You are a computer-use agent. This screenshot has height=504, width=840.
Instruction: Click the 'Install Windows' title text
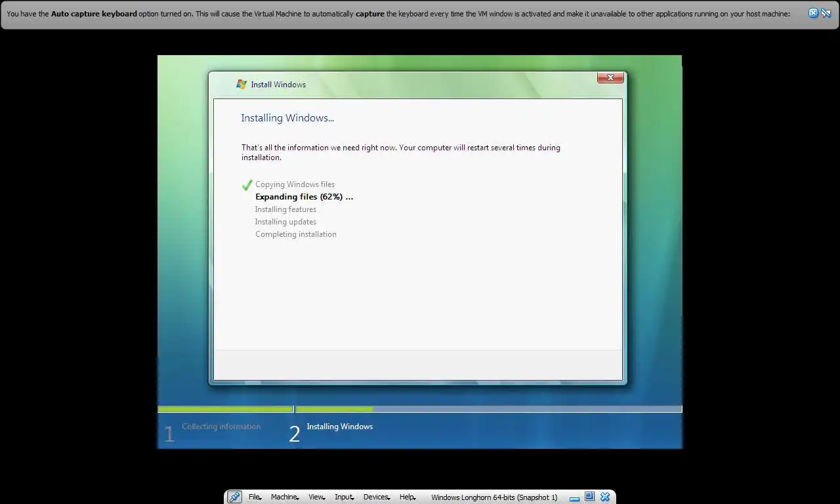(x=278, y=85)
